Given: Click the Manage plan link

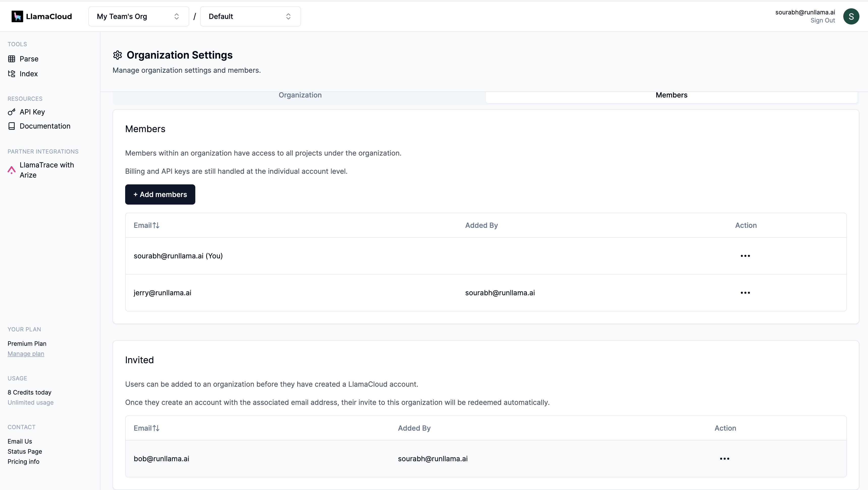Looking at the screenshot, I should click(26, 354).
